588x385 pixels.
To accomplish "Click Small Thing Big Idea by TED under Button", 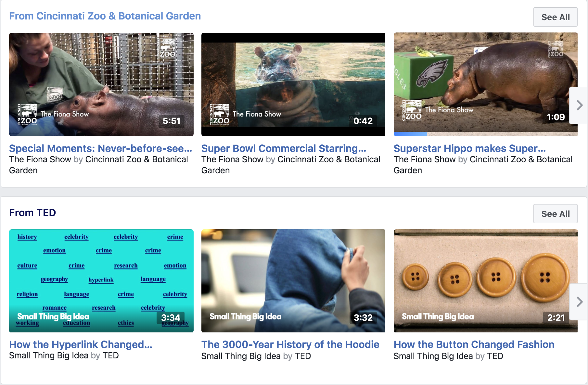I will coord(449,356).
